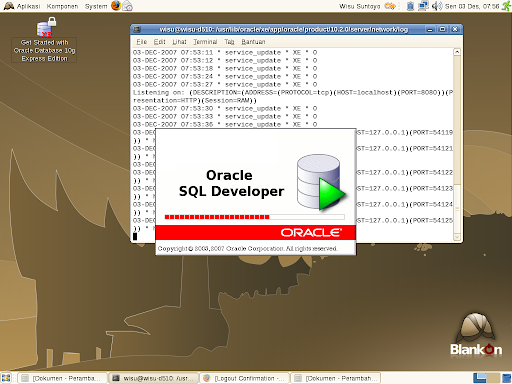Click the green logout runner icon
This screenshot has width=512, height=384.
(506, 6)
